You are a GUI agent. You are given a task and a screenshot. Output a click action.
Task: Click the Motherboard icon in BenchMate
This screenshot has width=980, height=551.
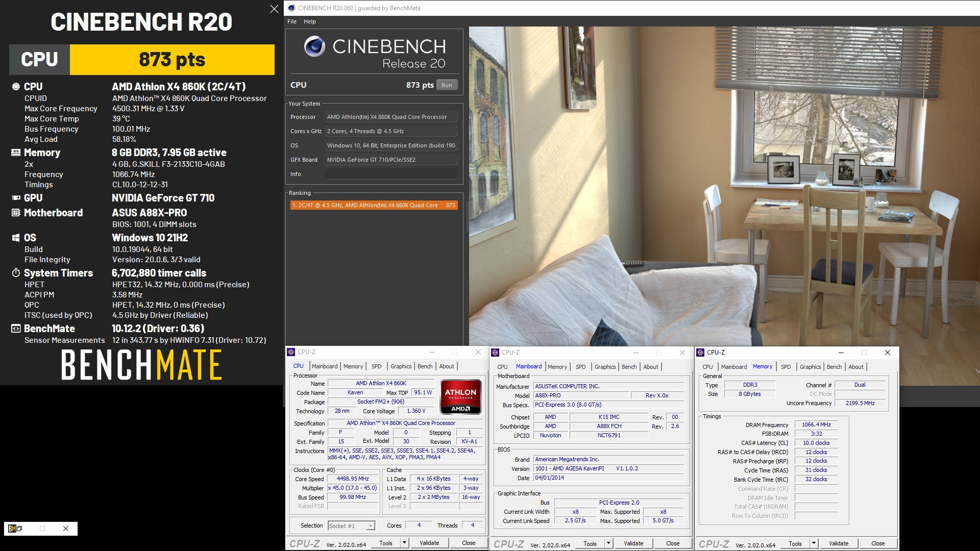pyautogui.click(x=16, y=213)
